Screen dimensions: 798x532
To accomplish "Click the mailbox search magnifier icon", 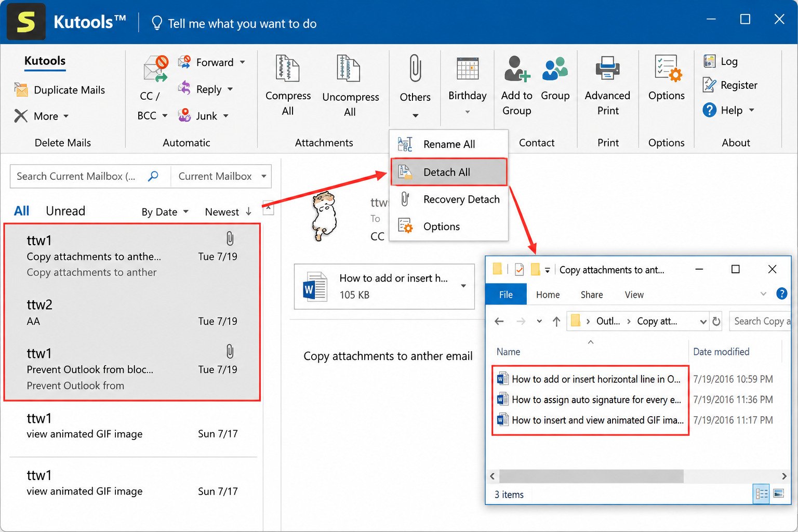I will [x=153, y=177].
